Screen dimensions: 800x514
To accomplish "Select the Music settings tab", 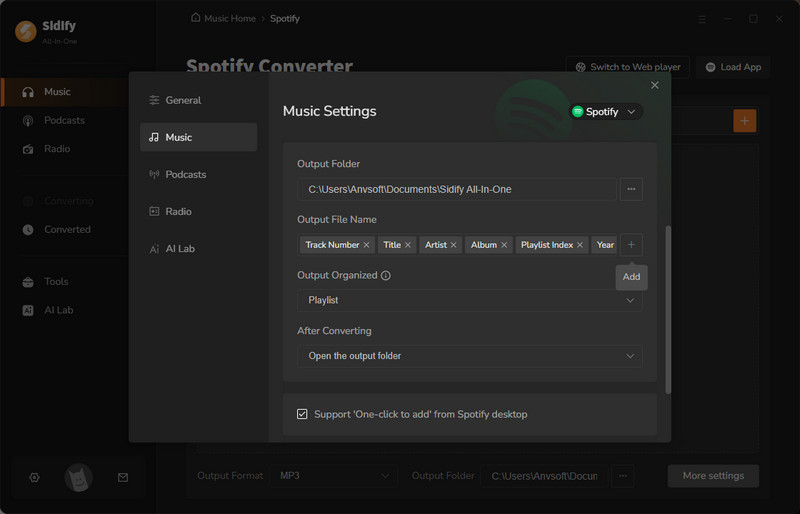I will (198, 137).
